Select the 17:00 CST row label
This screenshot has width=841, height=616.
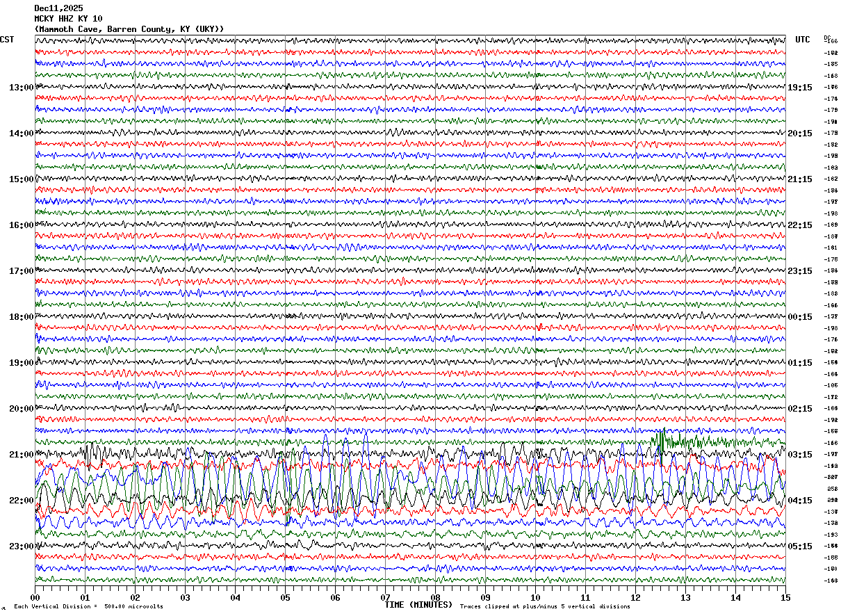click(x=22, y=271)
